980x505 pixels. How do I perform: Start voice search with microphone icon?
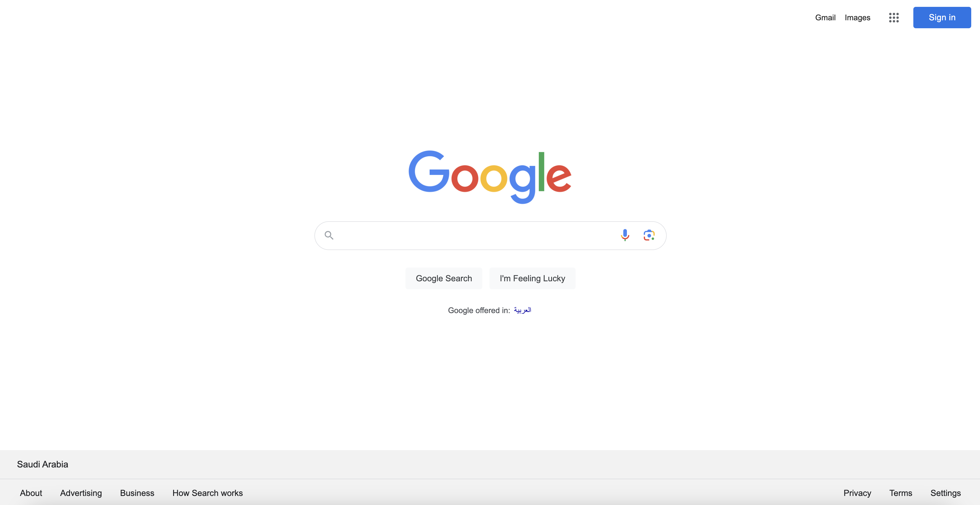coord(625,236)
